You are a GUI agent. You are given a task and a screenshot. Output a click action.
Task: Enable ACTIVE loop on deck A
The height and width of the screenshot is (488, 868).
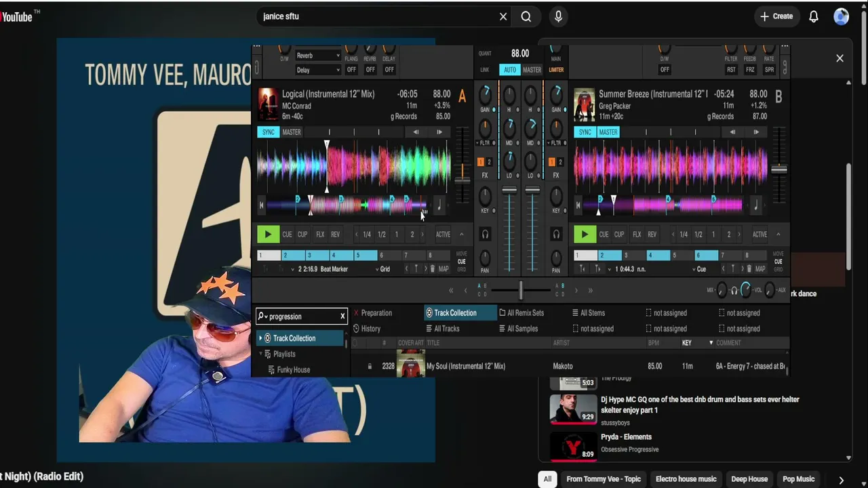click(x=443, y=235)
